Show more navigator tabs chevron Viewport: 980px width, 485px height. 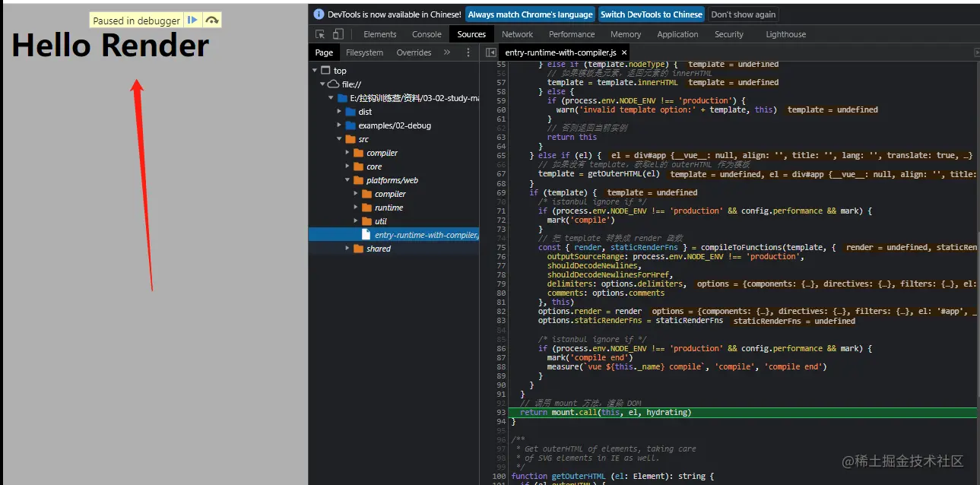[447, 52]
